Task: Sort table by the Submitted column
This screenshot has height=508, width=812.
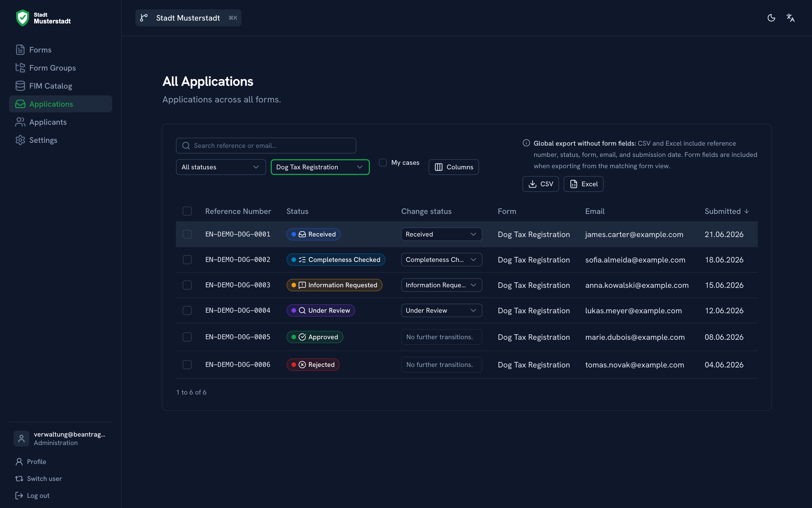Action: pyautogui.click(x=727, y=211)
